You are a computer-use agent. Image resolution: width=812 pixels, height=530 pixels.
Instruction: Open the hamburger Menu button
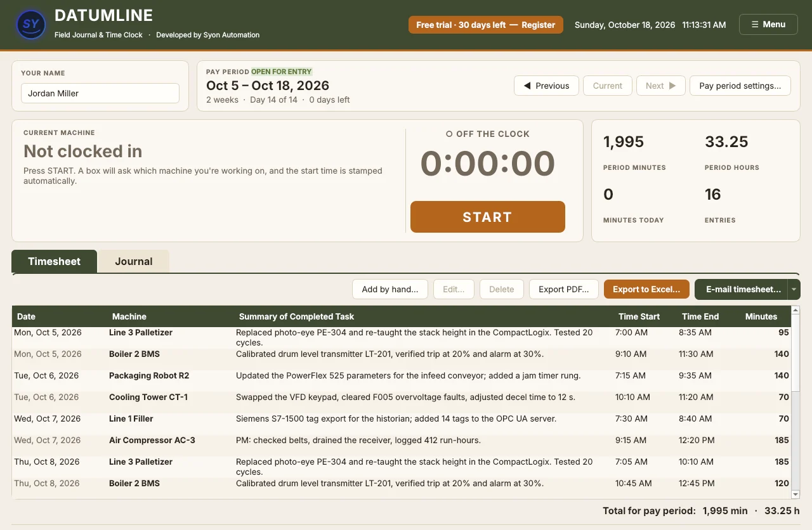coord(768,24)
